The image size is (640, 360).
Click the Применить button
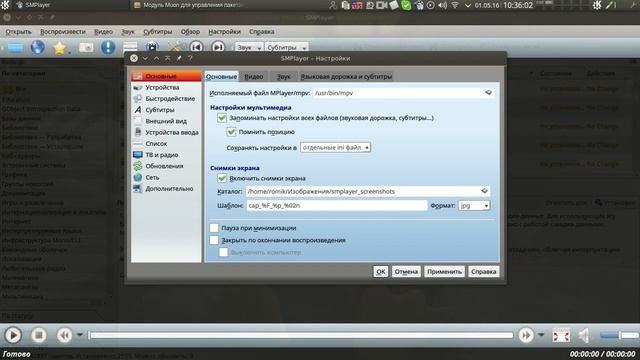click(x=444, y=271)
